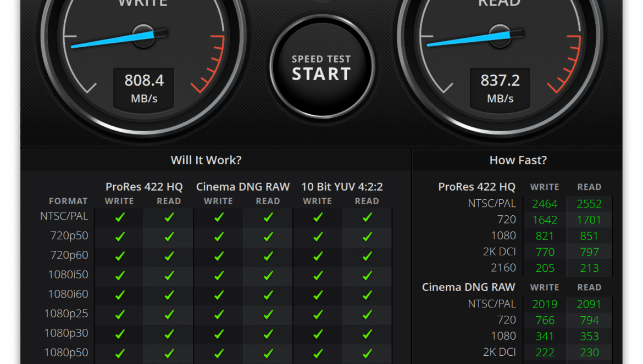Click the ProRes 422 HQ write checkmark for 1080p25

click(120, 315)
